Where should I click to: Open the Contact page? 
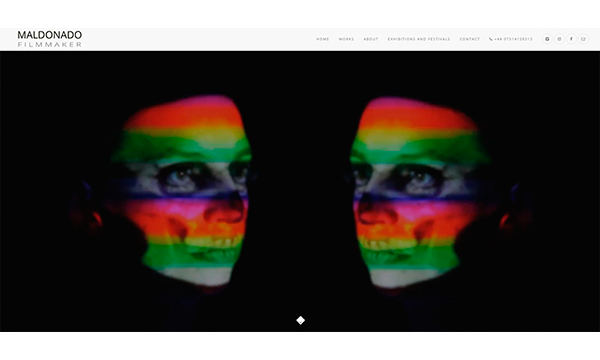(x=470, y=39)
